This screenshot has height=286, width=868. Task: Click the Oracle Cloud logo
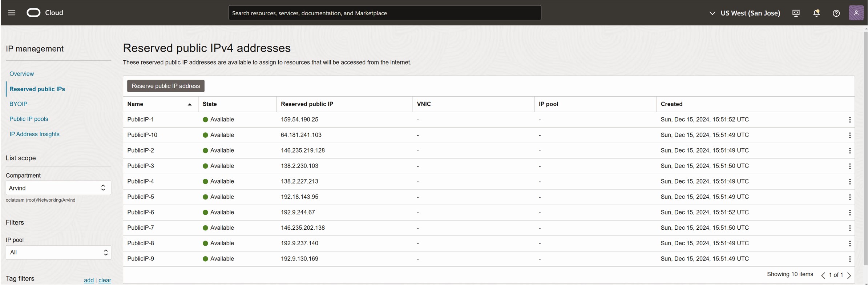tap(34, 13)
